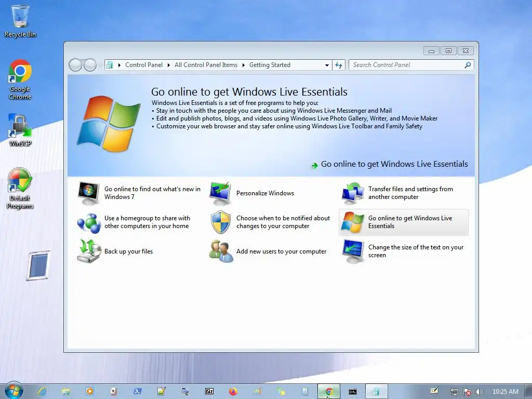Open Remote Desktop icon in taskbar

tap(185, 392)
